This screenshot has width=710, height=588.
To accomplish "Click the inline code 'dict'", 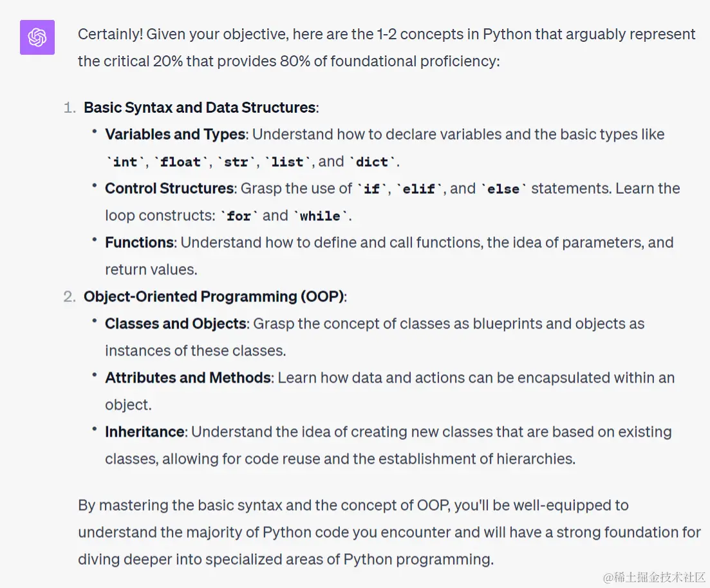I will click(372, 162).
